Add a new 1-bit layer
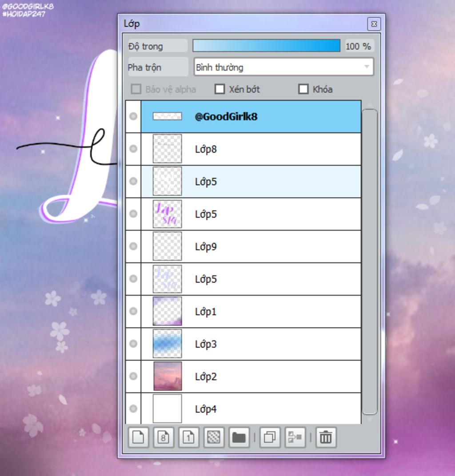The image size is (455, 476). pos(189,437)
